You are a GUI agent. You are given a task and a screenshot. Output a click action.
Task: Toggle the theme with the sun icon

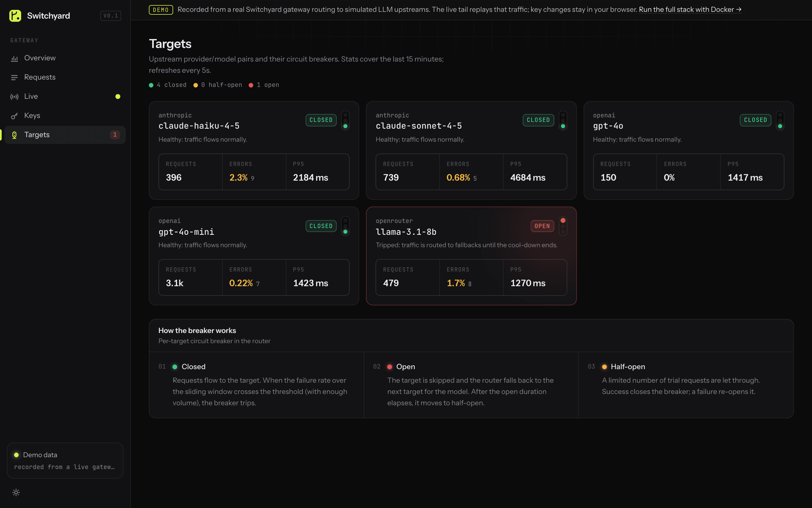point(16,492)
